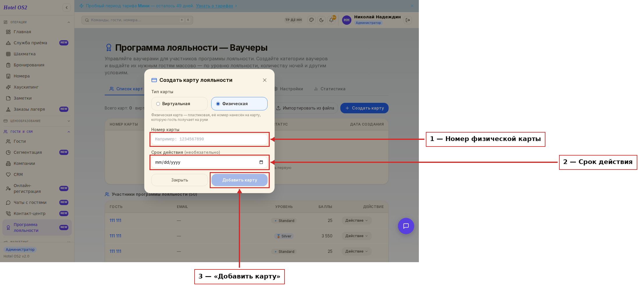This screenshot has width=644, height=291.
Task: Open Чаты с гостями
Action: (37, 202)
